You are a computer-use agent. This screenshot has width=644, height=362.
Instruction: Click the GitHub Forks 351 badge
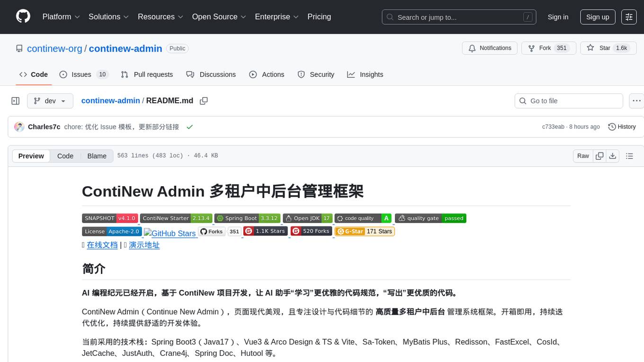tap(220, 231)
